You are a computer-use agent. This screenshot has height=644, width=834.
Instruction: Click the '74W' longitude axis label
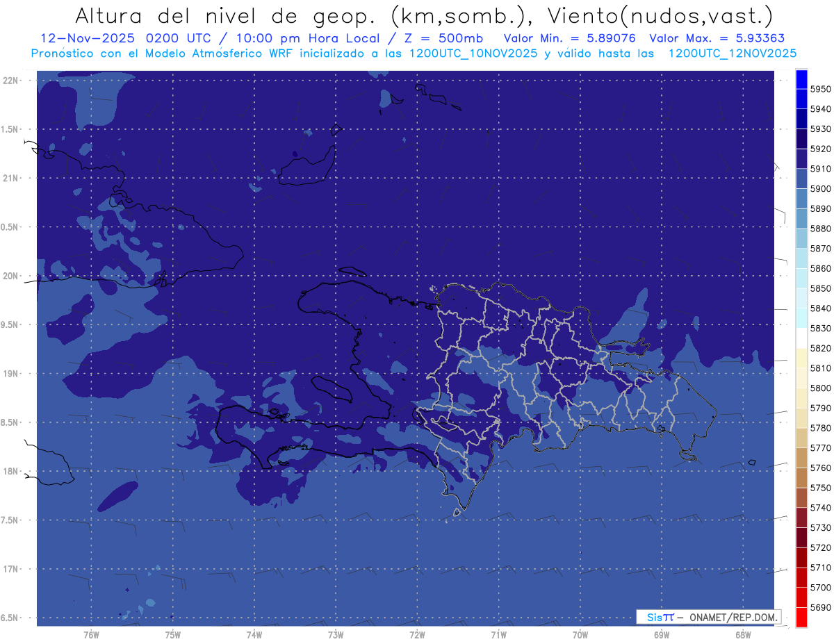(x=254, y=634)
